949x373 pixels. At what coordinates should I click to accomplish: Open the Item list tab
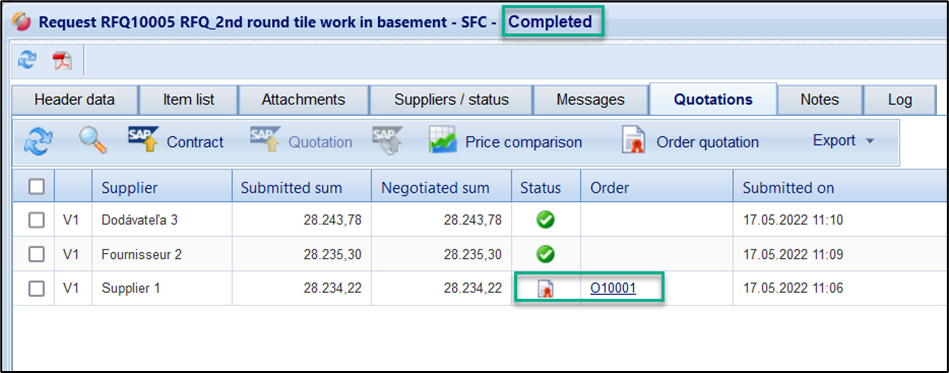coord(189,100)
